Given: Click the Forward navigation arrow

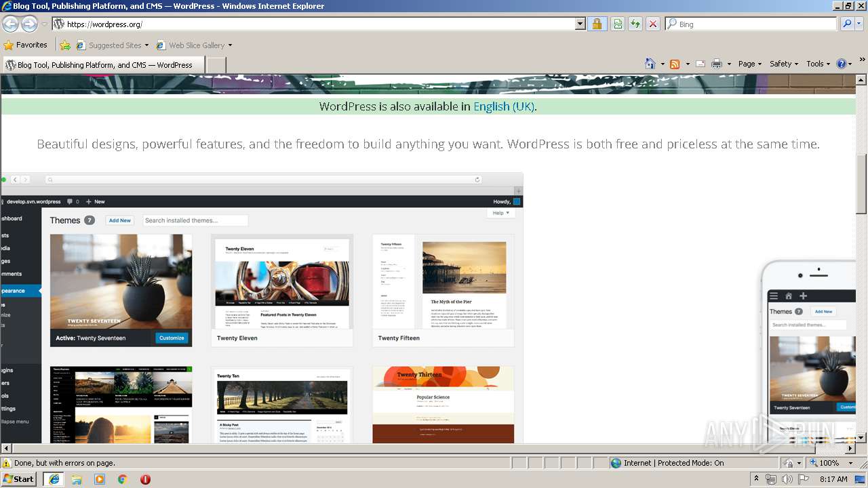Looking at the screenshot, I should (x=29, y=24).
